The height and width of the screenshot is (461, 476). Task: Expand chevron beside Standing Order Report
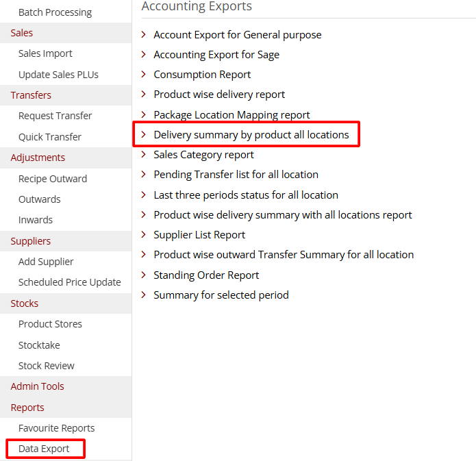tap(143, 275)
